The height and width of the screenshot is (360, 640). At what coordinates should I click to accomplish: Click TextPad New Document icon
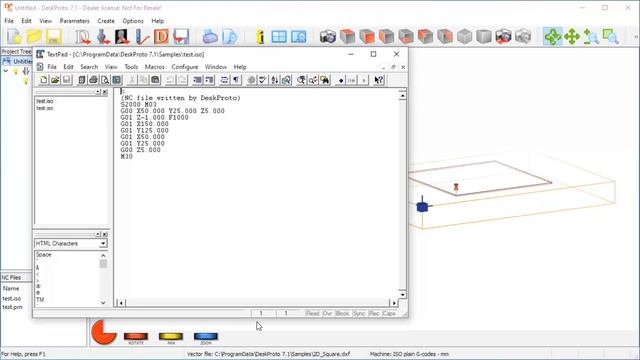43,80
